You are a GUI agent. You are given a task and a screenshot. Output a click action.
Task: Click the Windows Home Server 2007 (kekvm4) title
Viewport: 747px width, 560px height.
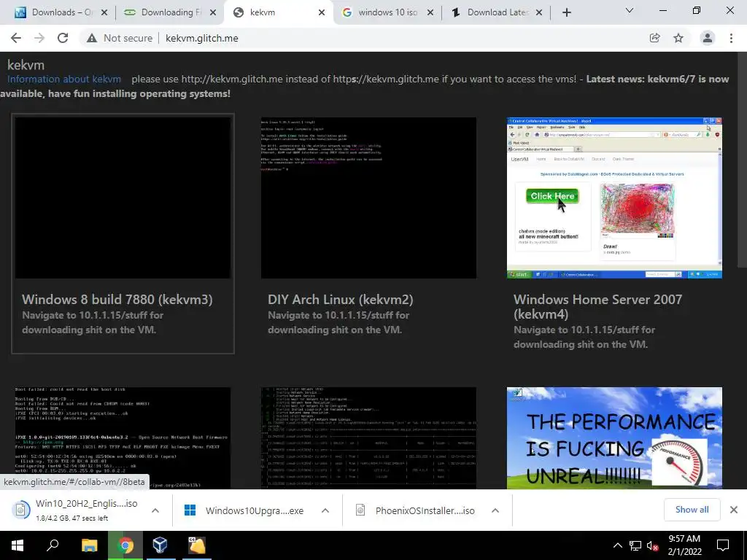point(598,307)
